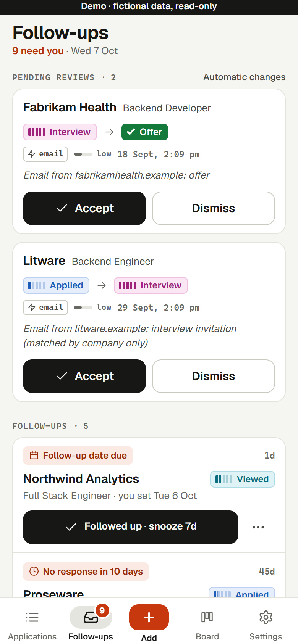Screen dimensions: 298x644
Task: Open the Applications list icon
Action: (x=32, y=617)
